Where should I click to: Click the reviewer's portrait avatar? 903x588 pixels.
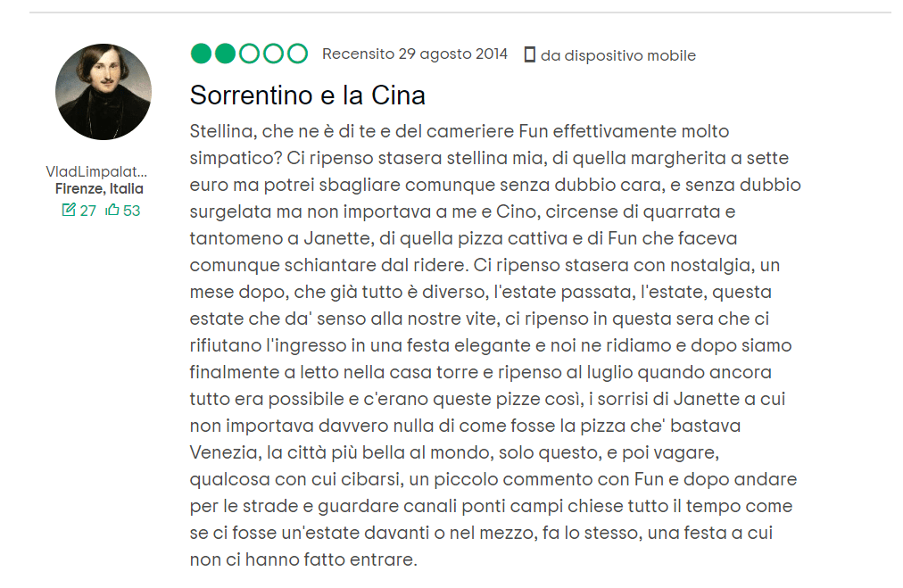(104, 92)
